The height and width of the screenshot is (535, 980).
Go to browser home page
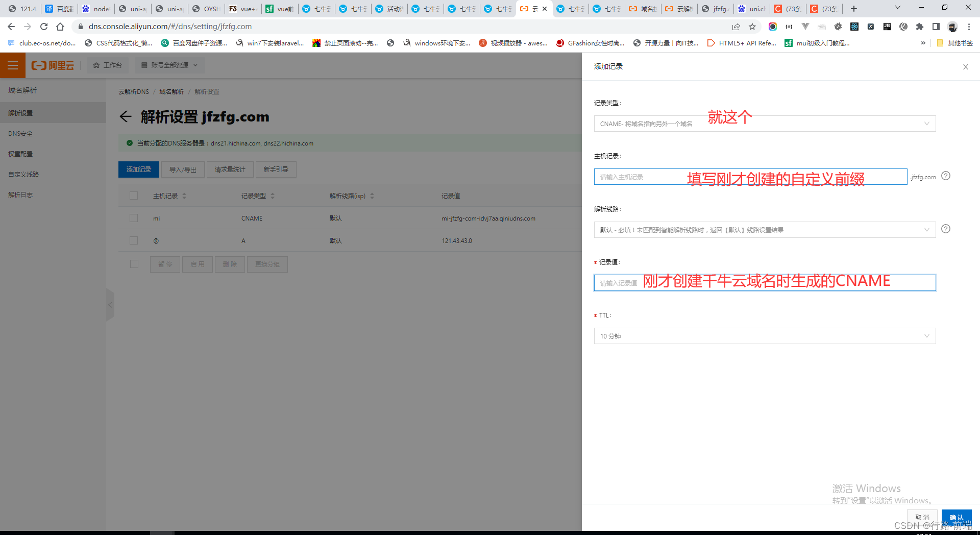(x=60, y=27)
